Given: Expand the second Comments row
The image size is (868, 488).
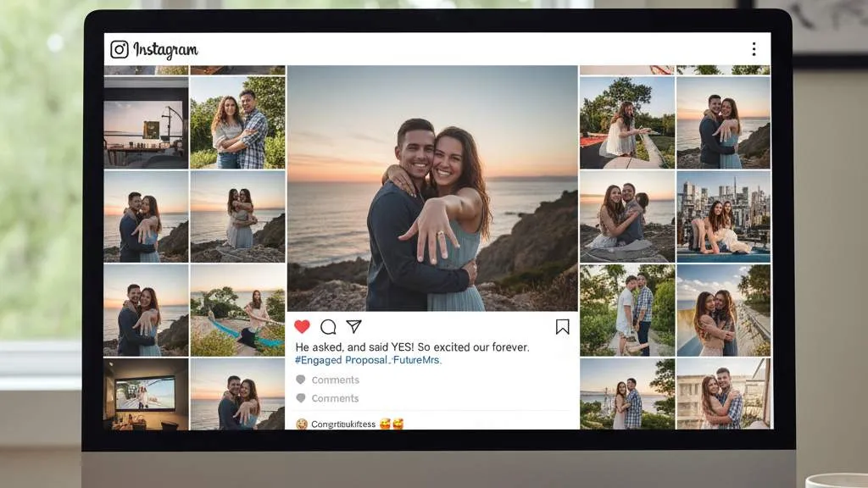Looking at the screenshot, I should tap(335, 398).
